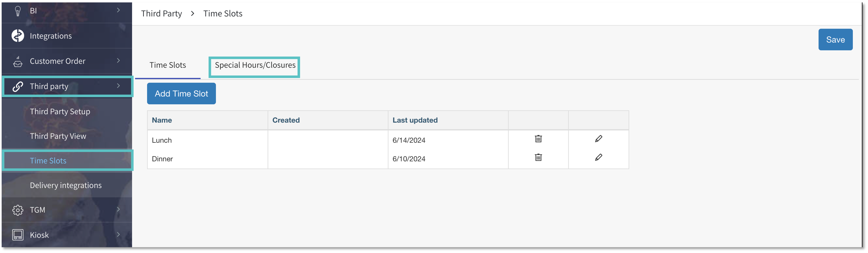Delete the Dinner time slot
The image size is (868, 253).
(538, 157)
